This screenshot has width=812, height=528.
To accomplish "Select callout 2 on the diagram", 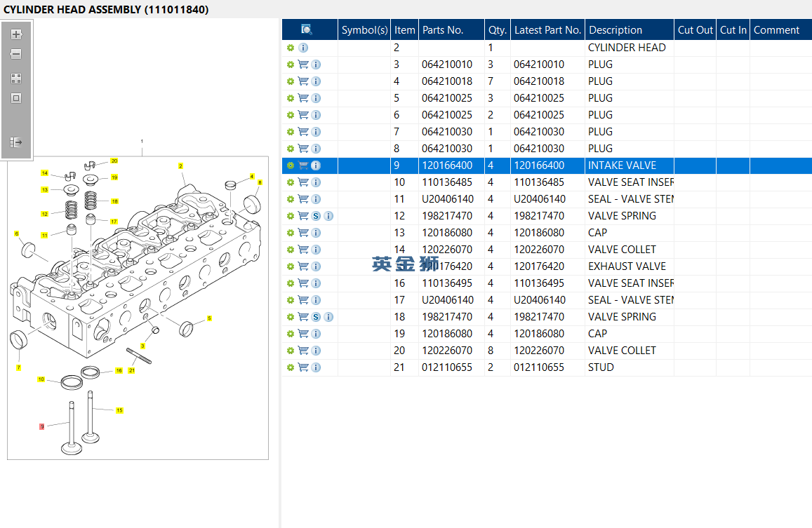I will (x=180, y=166).
